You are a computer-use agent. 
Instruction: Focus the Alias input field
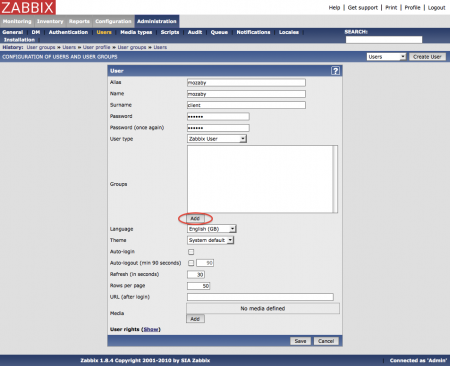[246, 83]
